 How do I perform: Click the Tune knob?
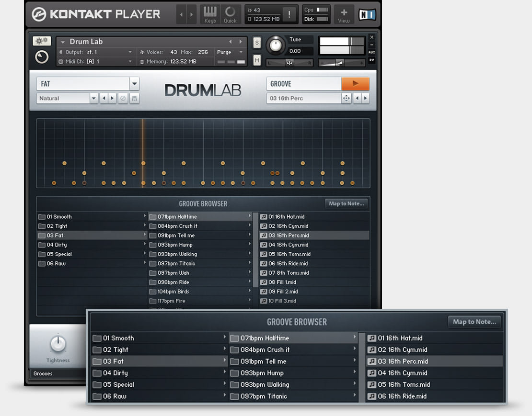pyautogui.click(x=276, y=45)
